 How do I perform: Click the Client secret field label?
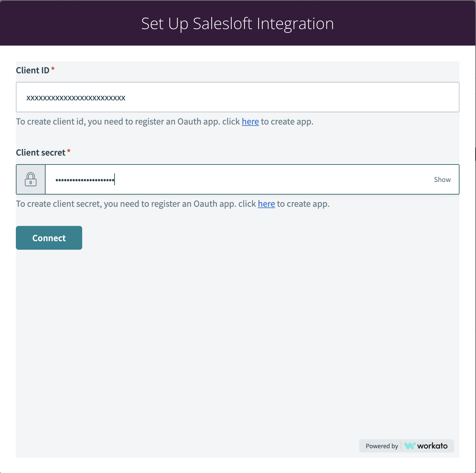(41, 153)
